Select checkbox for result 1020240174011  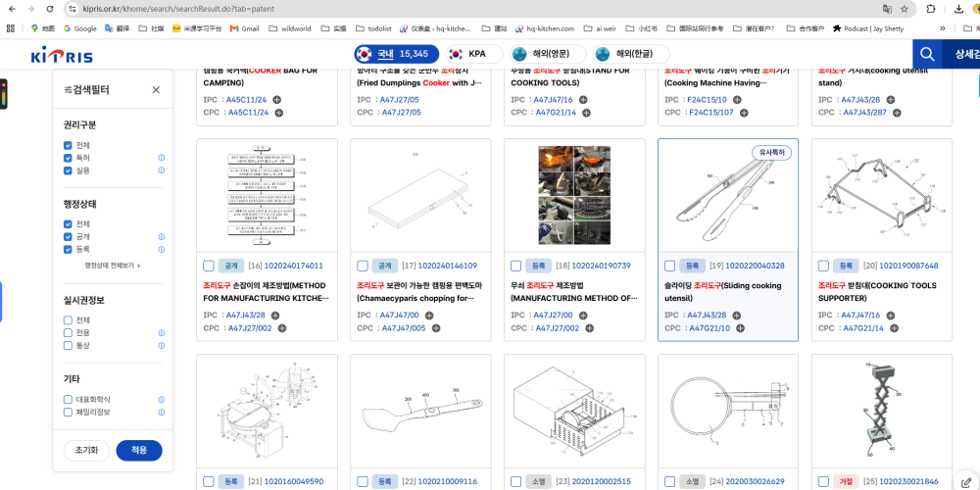pos(208,266)
